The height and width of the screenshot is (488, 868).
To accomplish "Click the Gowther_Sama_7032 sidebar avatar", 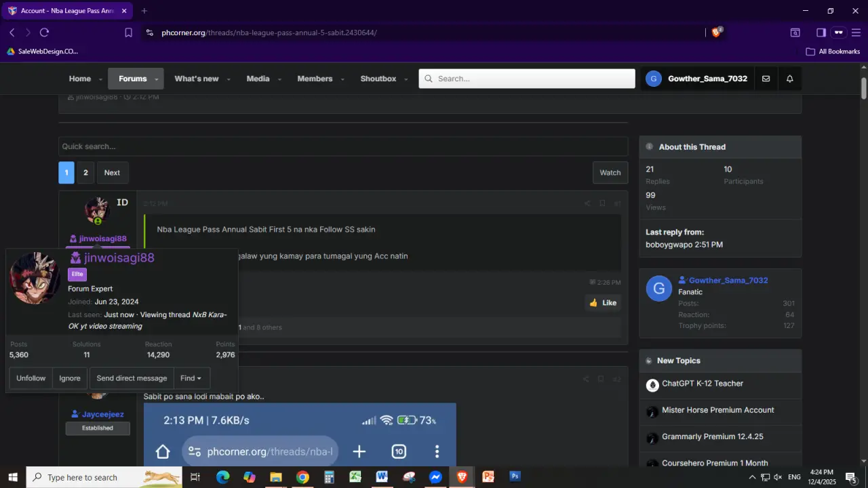I will [x=658, y=289].
